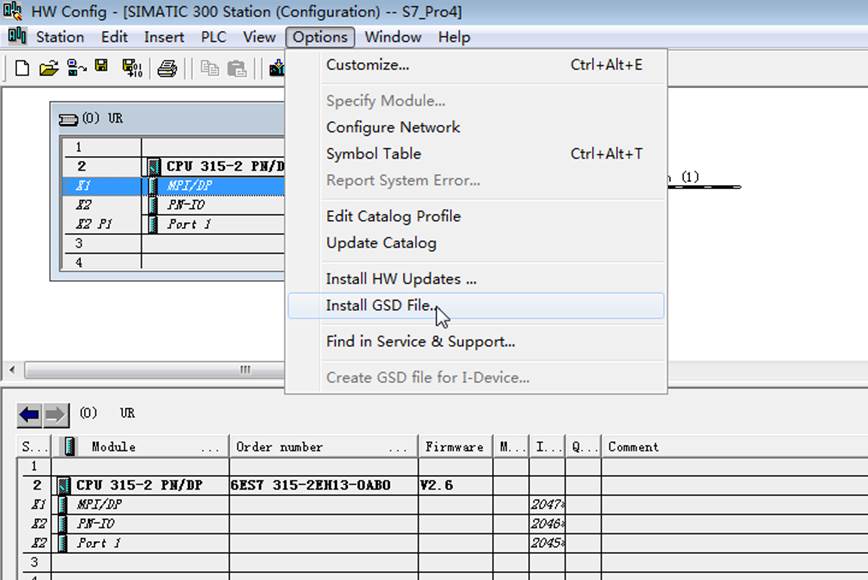The width and height of the screenshot is (868, 580).
Task: Click the New station toolbar icon
Action: click(22, 68)
